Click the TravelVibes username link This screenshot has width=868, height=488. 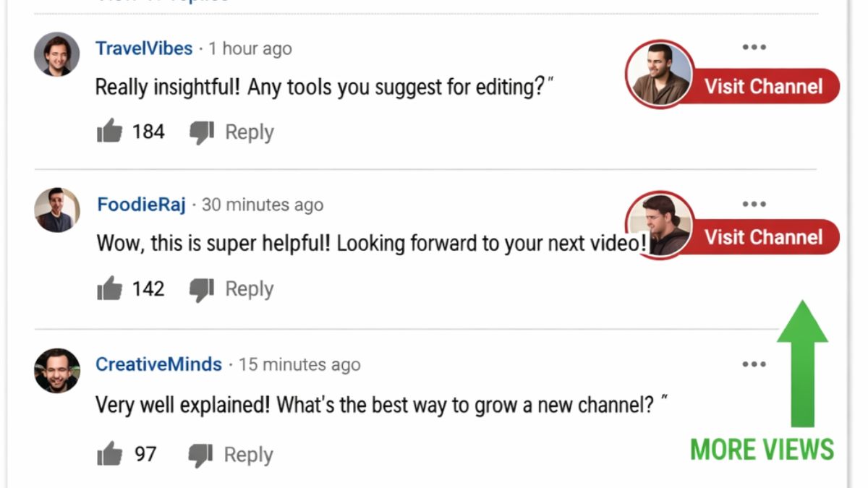tap(143, 48)
